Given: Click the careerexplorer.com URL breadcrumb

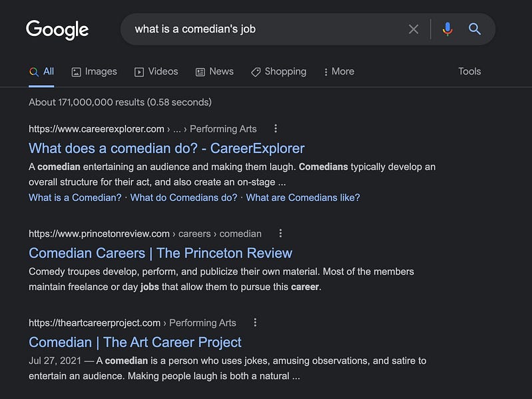Looking at the screenshot, I should point(142,129).
